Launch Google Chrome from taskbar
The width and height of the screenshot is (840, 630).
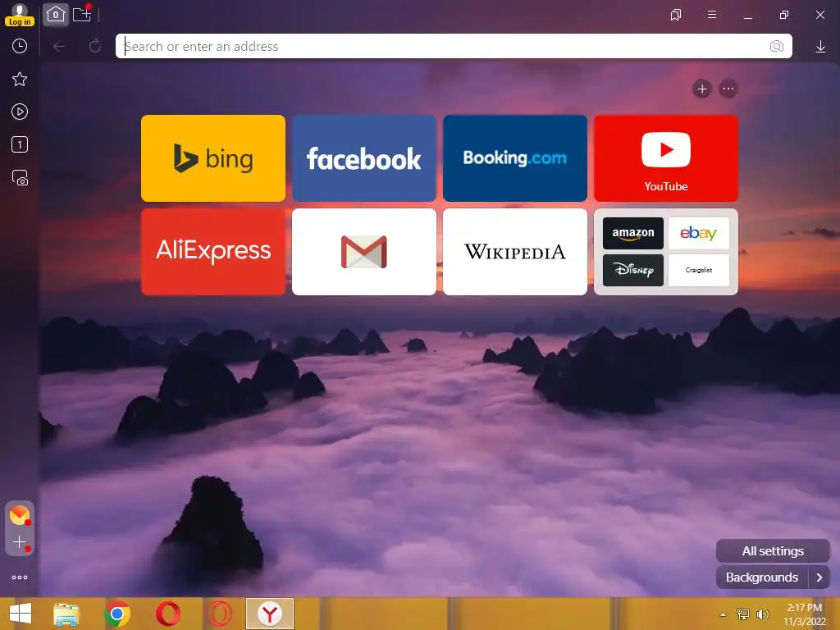(117, 614)
